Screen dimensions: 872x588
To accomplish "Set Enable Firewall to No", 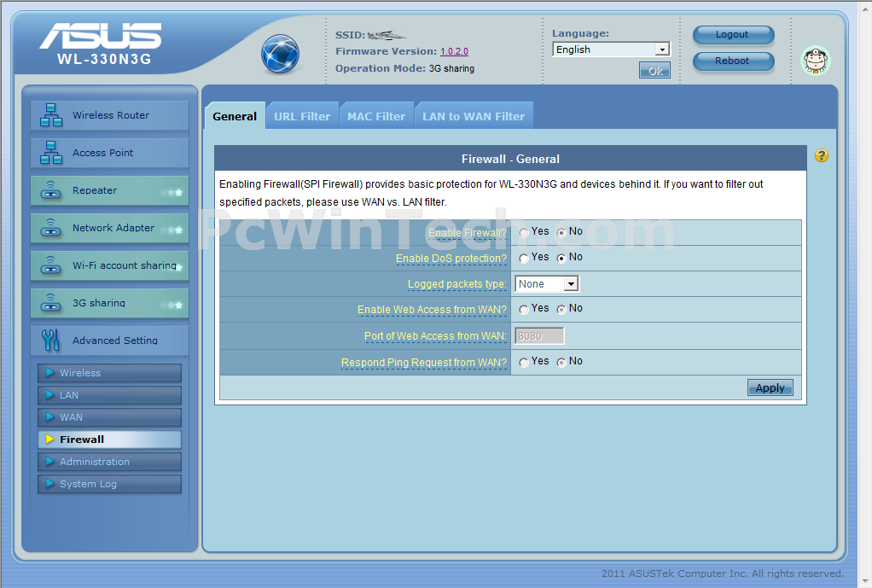I will pyautogui.click(x=561, y=232).
